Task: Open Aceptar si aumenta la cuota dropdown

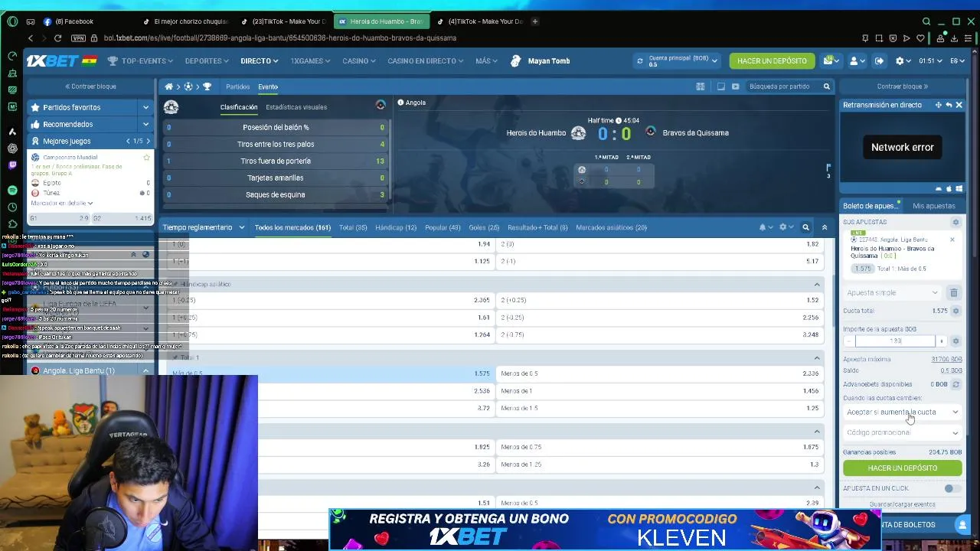Action: 902,412
